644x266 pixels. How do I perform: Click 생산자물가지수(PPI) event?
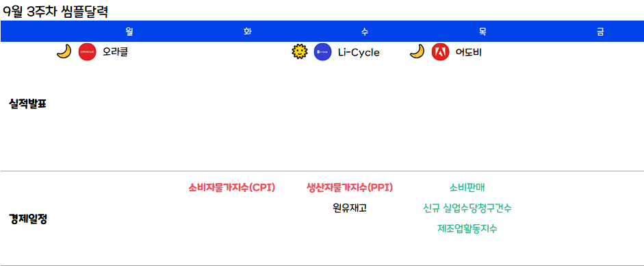click(x=350, y=187)
